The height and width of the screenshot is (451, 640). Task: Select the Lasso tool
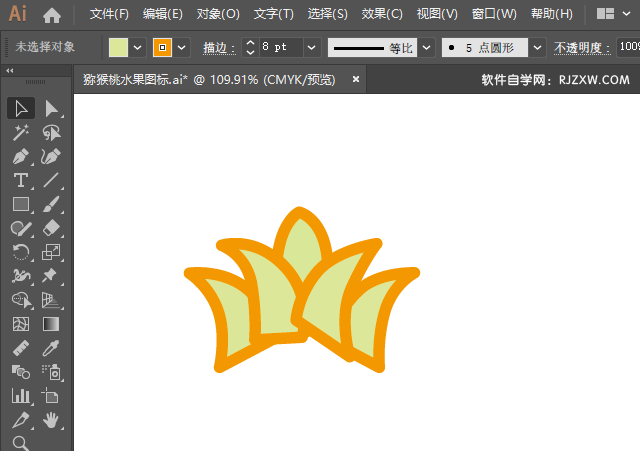[51, 133]
